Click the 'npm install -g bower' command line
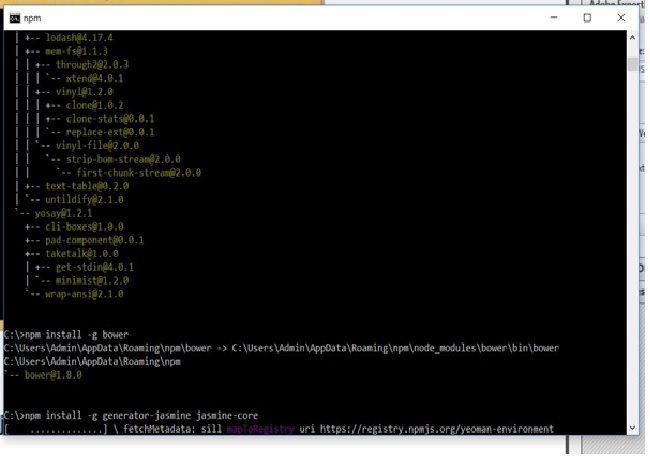Screen dimensions: 650x457 click(x=66, y=335)
